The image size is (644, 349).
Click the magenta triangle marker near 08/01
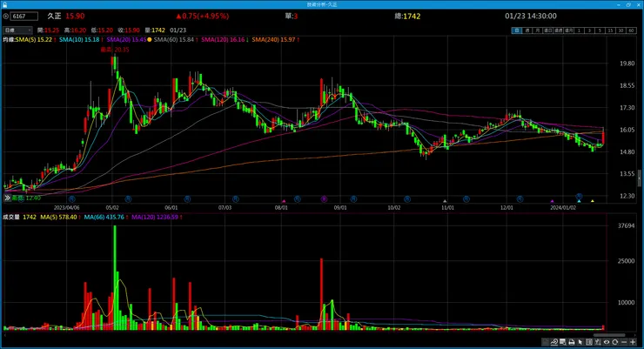284,201
